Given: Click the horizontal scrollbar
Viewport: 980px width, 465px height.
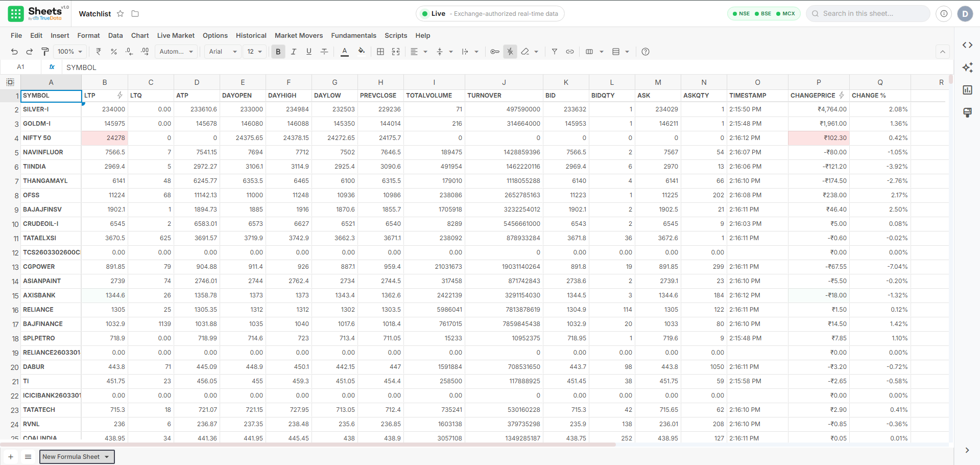Looking at the screenshot, I should tap(308, 445).
